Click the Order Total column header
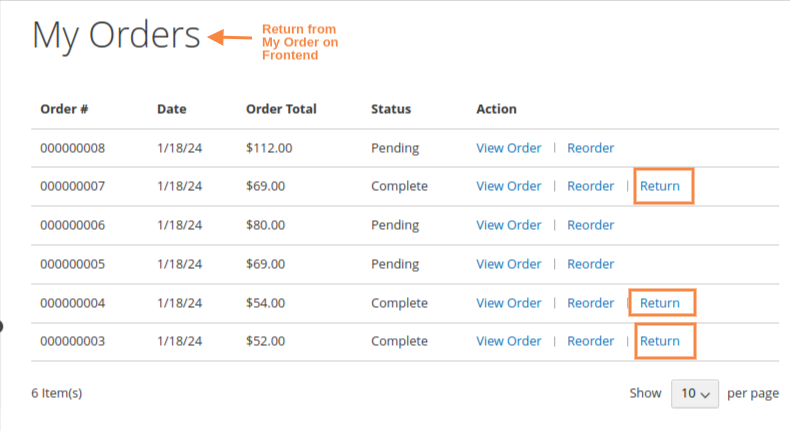This screenshot has height=431, width=790. (x=281, y=109)
